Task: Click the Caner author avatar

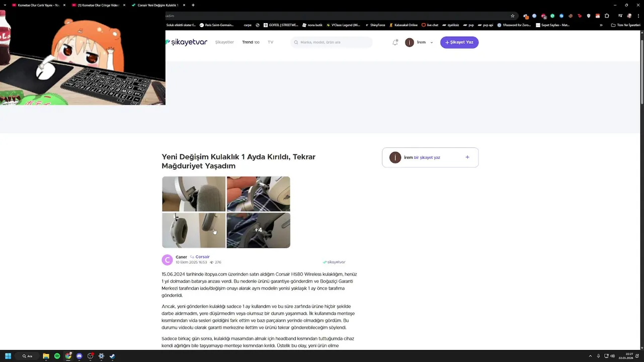Action: coord(167,259)
